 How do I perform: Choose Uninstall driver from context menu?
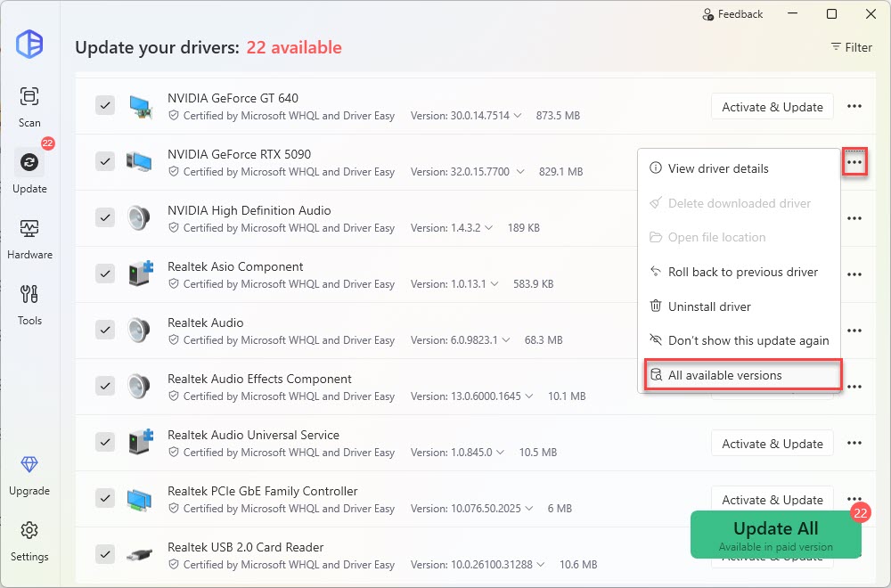(x=739, y=306)
